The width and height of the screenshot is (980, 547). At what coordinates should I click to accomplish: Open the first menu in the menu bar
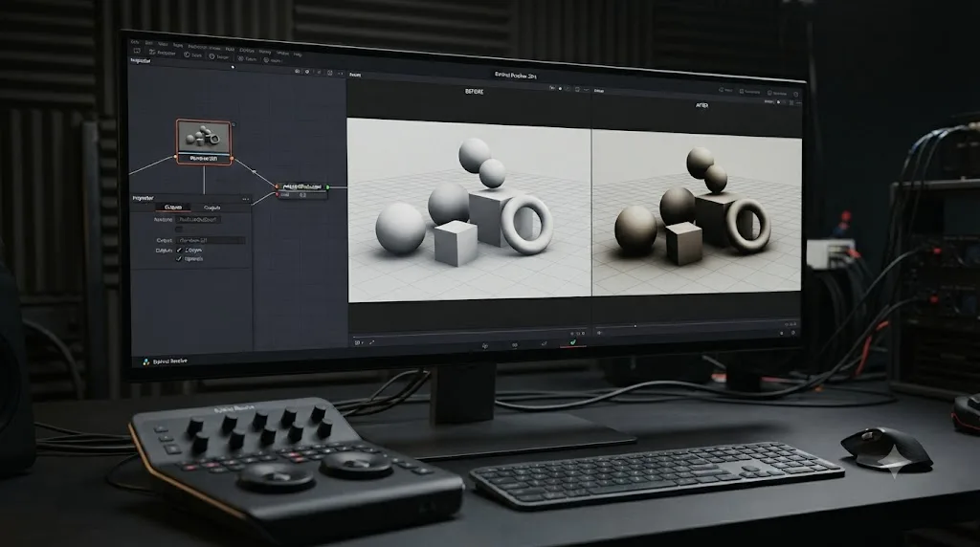tap(135, 42)
